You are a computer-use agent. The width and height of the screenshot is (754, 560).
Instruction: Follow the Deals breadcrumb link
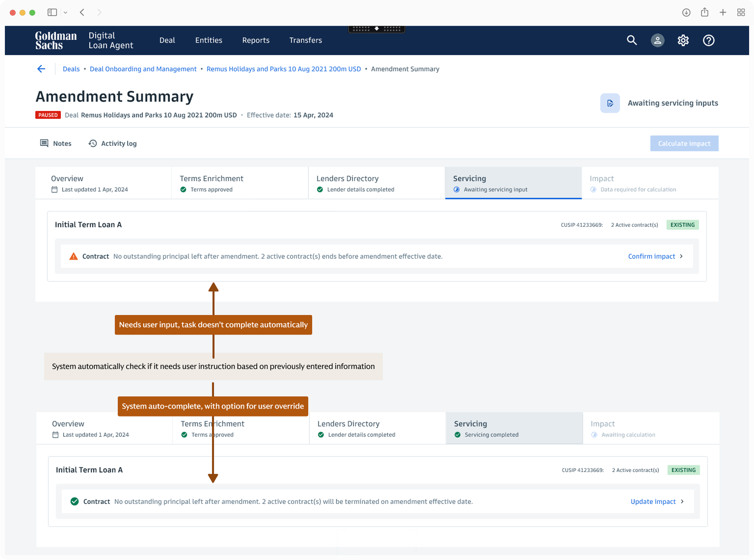(71, 69)
